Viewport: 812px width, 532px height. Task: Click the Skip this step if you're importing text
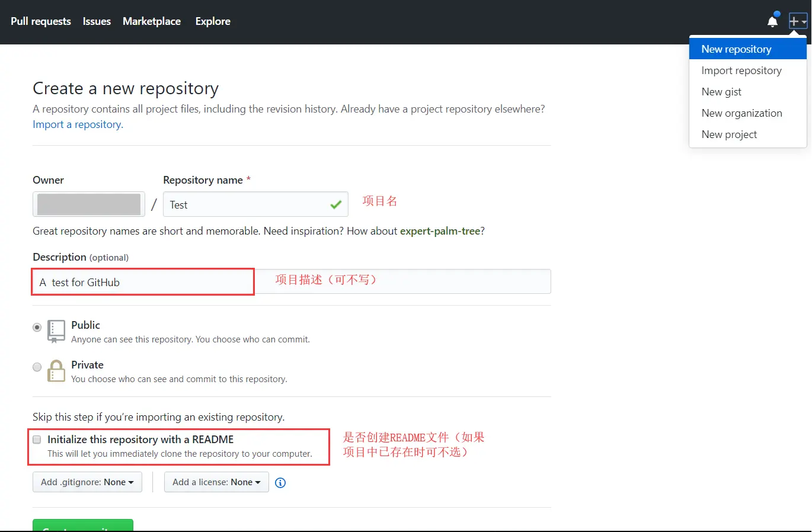click(159, 417)
